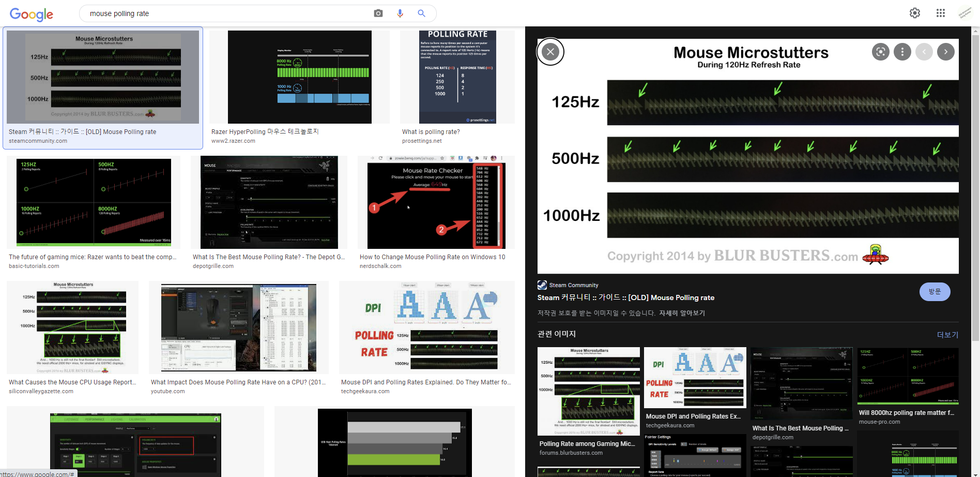The height and width of the screenshot is (477, 980).
Task: Click 'What is polling rate?' caption
Action: [431, 132]
